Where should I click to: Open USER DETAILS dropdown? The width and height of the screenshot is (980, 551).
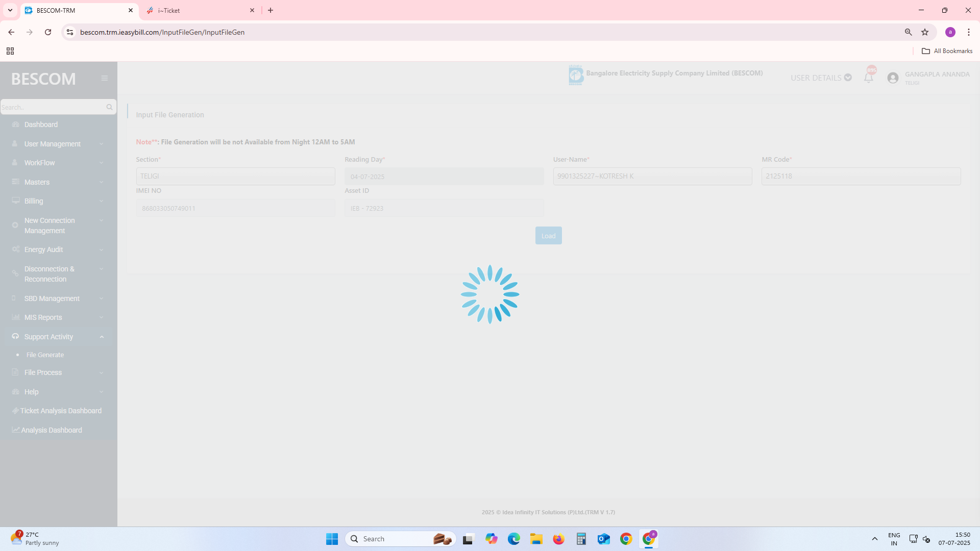821,78
